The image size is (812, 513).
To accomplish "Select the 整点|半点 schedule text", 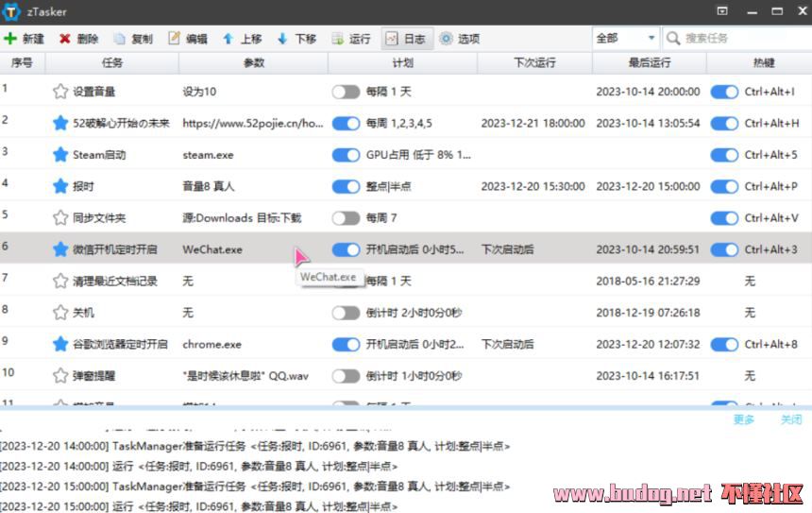I will click(388, 186).
